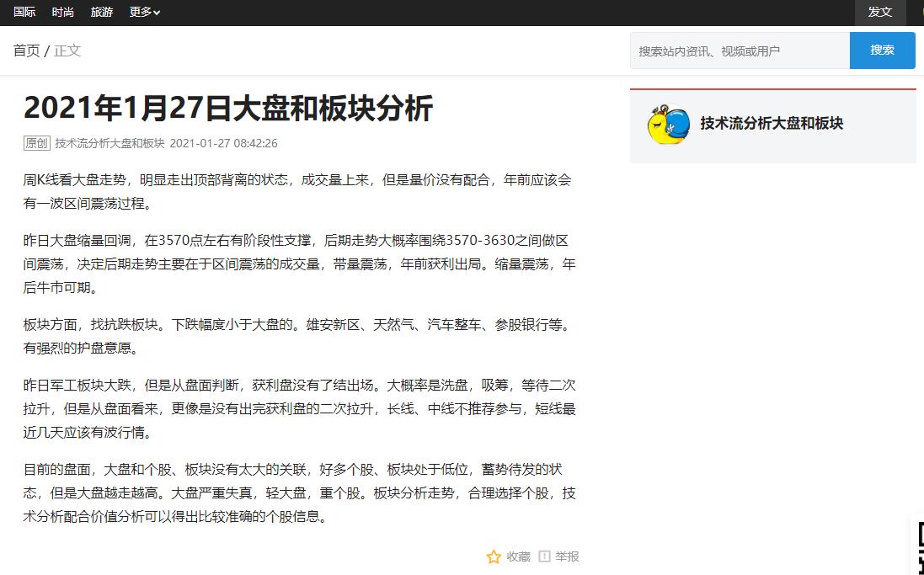The image size is (924, 575).
Task: Click the star favorite icon
Action: 494,556
